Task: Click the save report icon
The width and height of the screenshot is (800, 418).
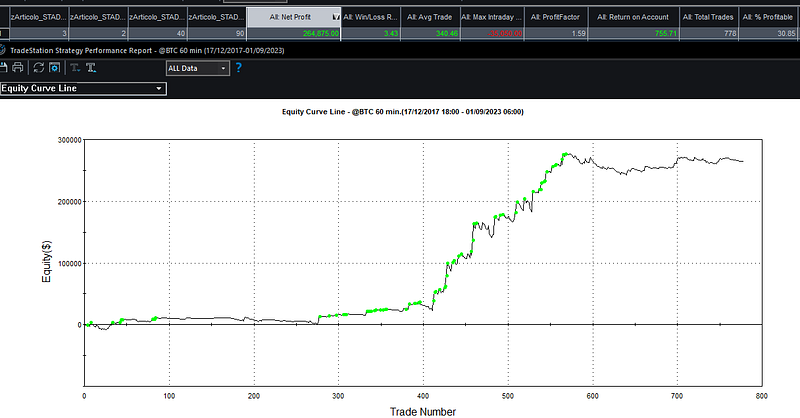Action: point(3,68)
